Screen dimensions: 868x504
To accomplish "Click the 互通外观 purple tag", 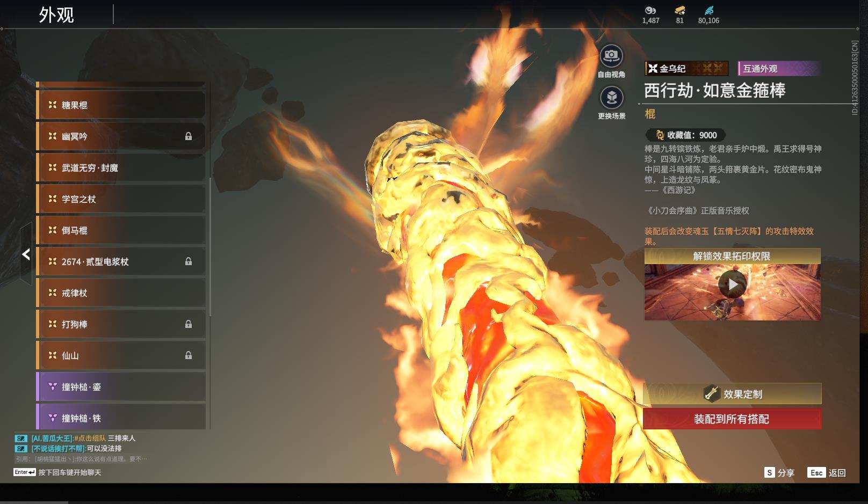I will click(x=779, y=68).
